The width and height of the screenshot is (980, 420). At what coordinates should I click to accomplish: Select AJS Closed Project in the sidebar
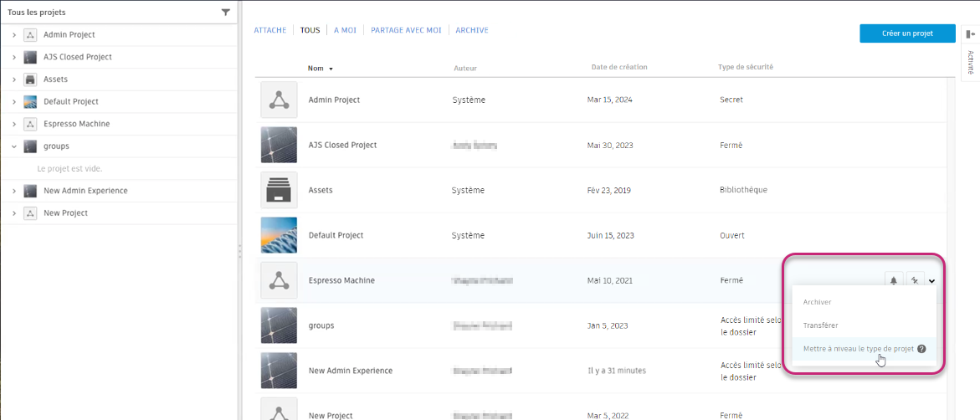[x=78, y=57]
